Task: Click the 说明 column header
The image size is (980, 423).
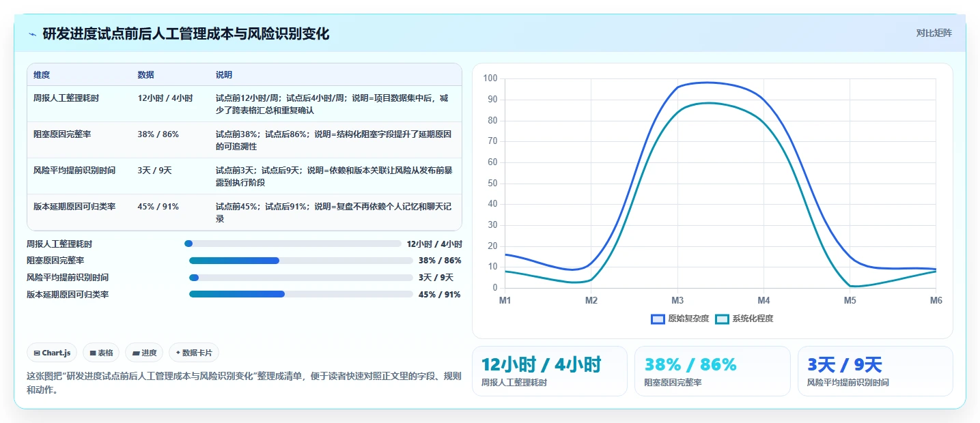Action: click(224, 75)
